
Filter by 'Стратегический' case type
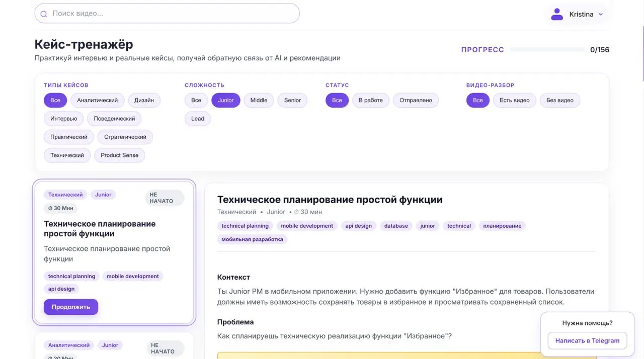pyautogui.click(x=125, y=137)
